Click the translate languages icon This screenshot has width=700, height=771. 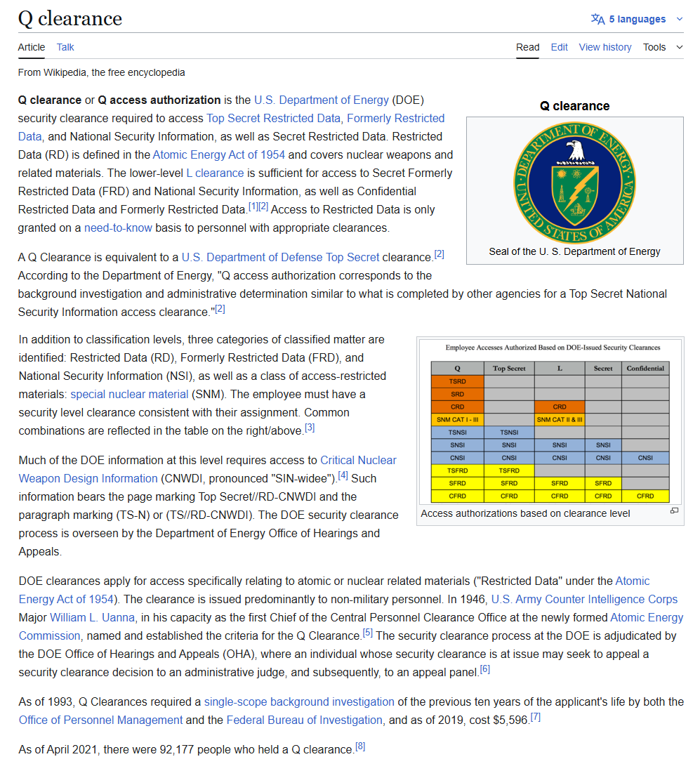[x=597, y=19]
